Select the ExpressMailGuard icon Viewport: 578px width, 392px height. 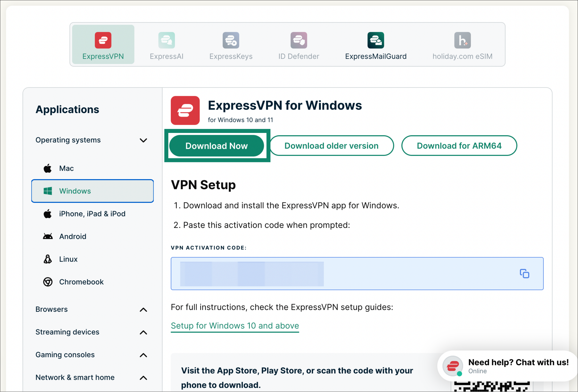(x=376, y=40)
